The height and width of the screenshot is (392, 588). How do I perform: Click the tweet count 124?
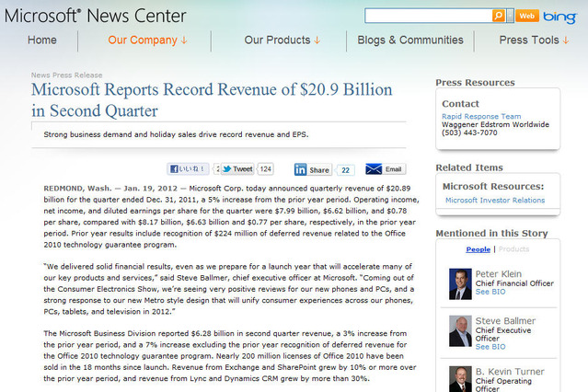pyautogui.click(x=266, y=169)
